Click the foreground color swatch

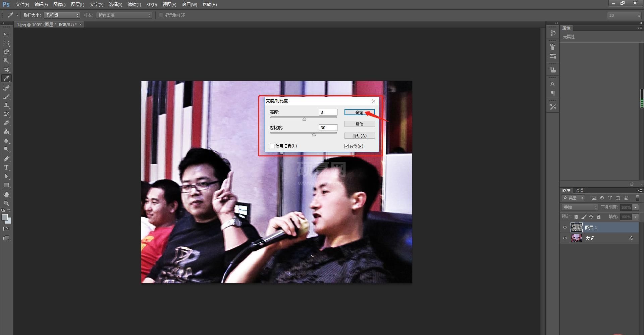tap(5, 217)
